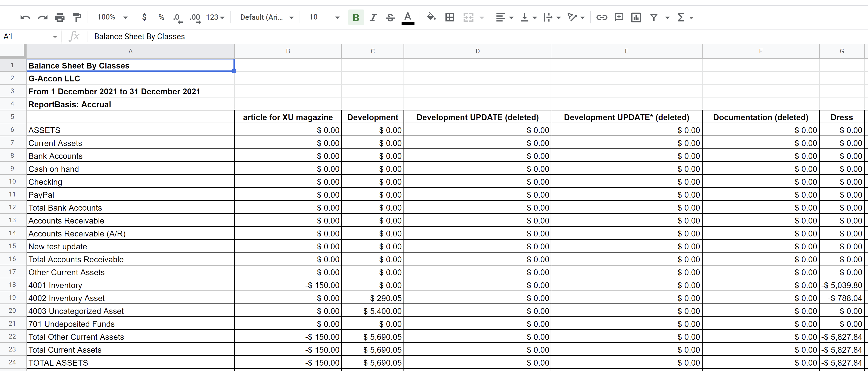
Task: Click the formula bar text
Action: click(x=140, y=36)
